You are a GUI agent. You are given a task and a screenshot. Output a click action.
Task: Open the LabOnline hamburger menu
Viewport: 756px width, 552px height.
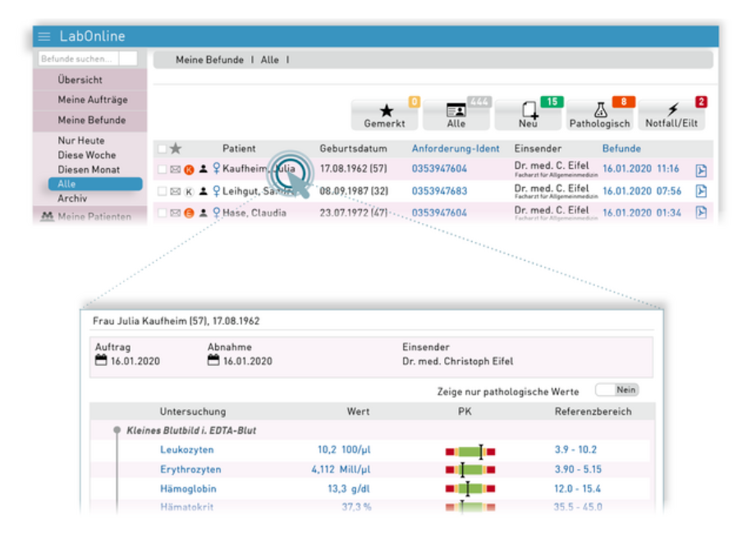point(44,36)
